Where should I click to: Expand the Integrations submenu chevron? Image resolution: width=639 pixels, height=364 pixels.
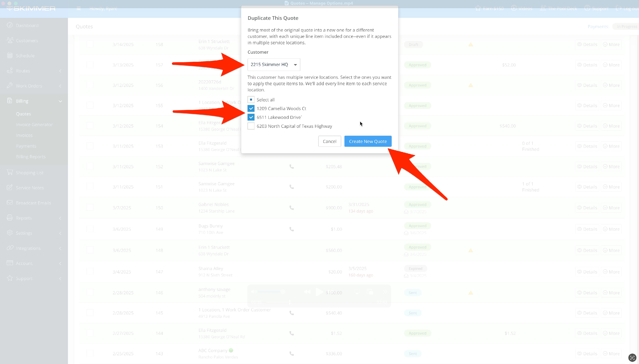coord(60,248)
